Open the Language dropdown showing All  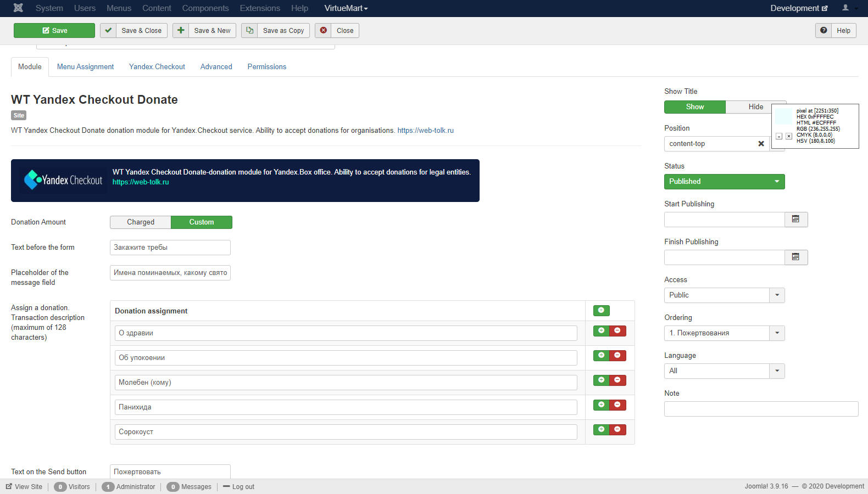click(725, 371)
